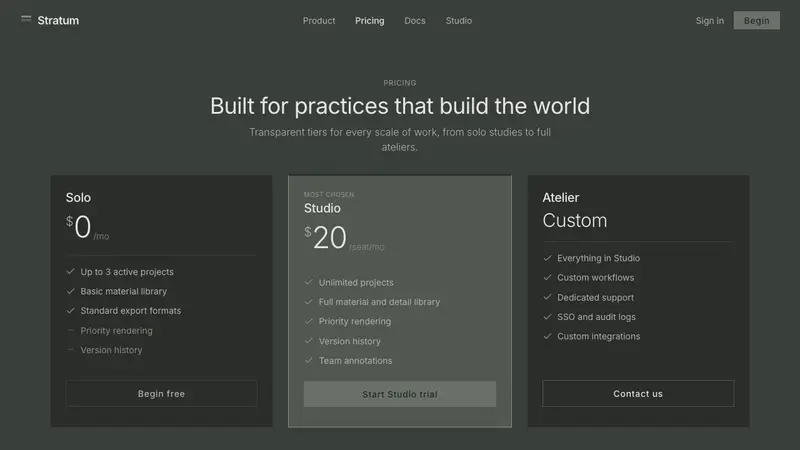This screenshot has width=800, height=450.
Task: Click the 'Basic material library' text
Action: coord(123,291)
